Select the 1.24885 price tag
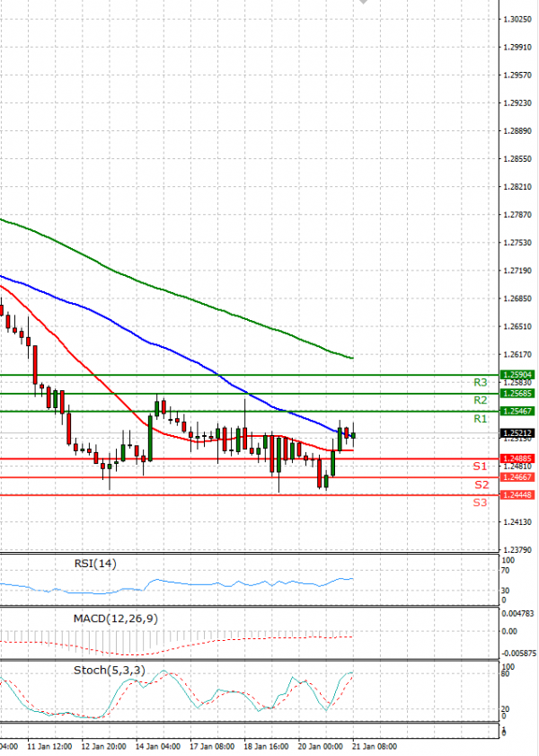 click(517, 458)
